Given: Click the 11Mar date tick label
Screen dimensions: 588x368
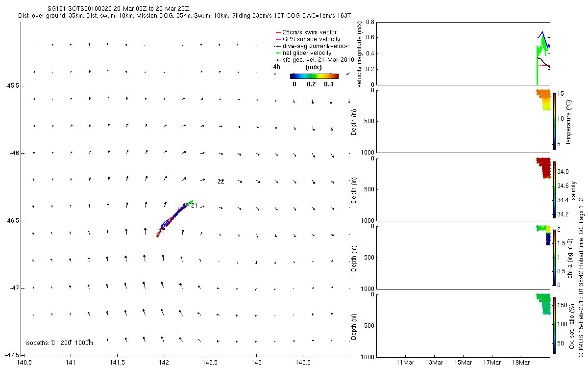Looking at the screenshot, I should [406, 363].
